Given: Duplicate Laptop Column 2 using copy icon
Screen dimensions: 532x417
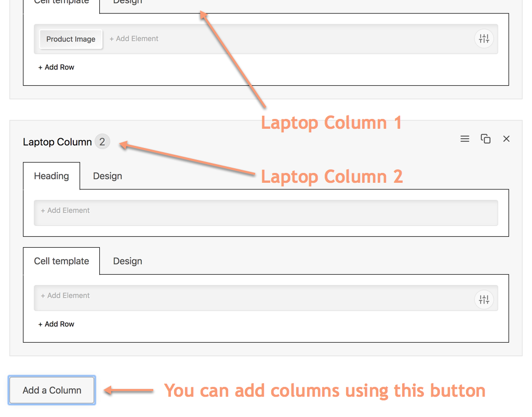Looking at the screenshot, I should tap(486, 139).
